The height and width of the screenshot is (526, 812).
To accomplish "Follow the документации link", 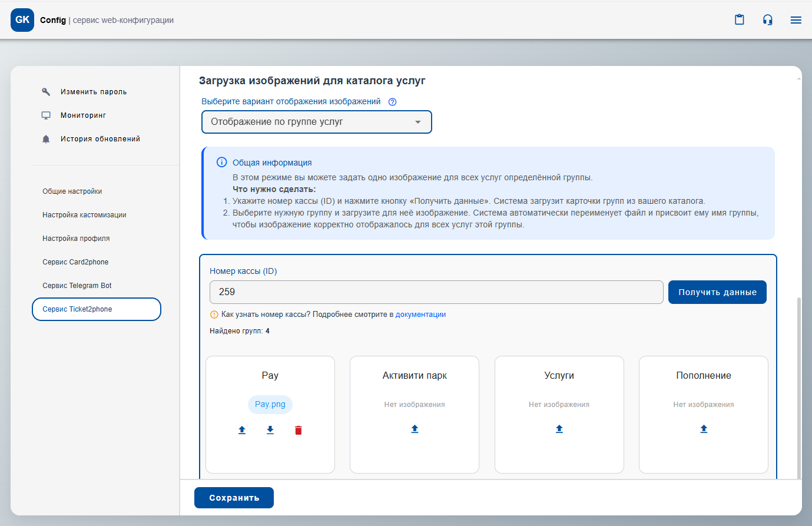I will 420,315.
